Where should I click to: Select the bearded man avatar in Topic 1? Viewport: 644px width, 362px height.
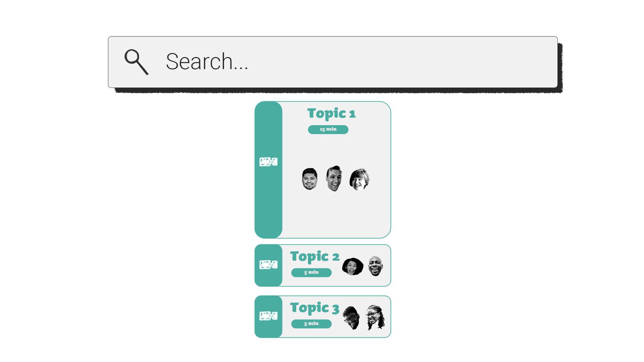point(309,179)
